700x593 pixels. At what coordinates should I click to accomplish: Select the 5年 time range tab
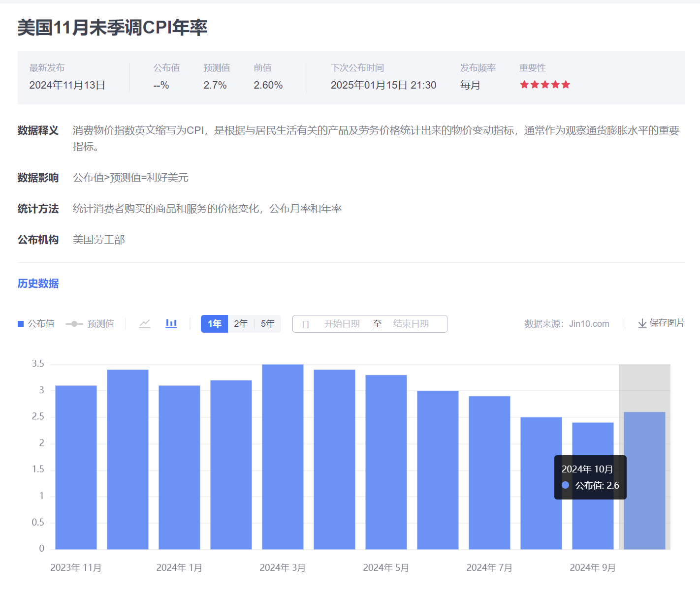(267, 324)
